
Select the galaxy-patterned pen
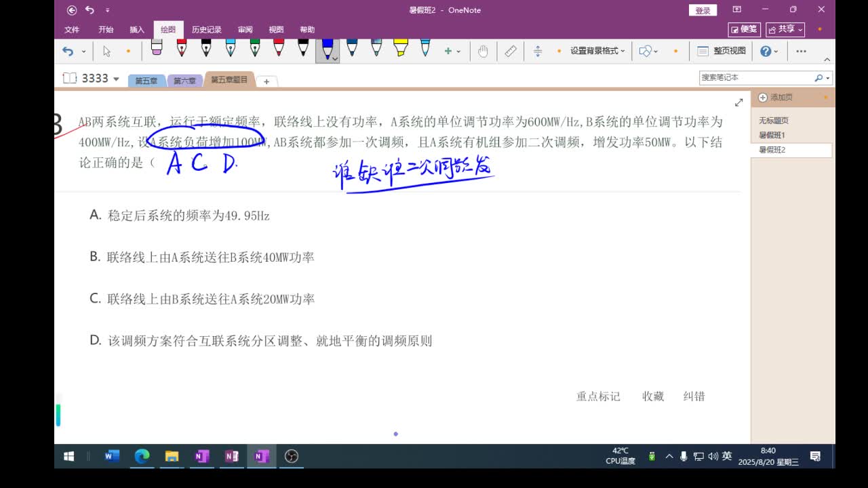pyautogui.click(x=376, y=49)
